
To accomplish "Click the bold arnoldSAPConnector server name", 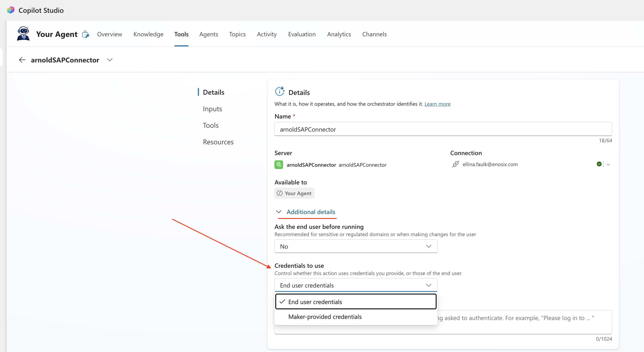I will point(311,165).
